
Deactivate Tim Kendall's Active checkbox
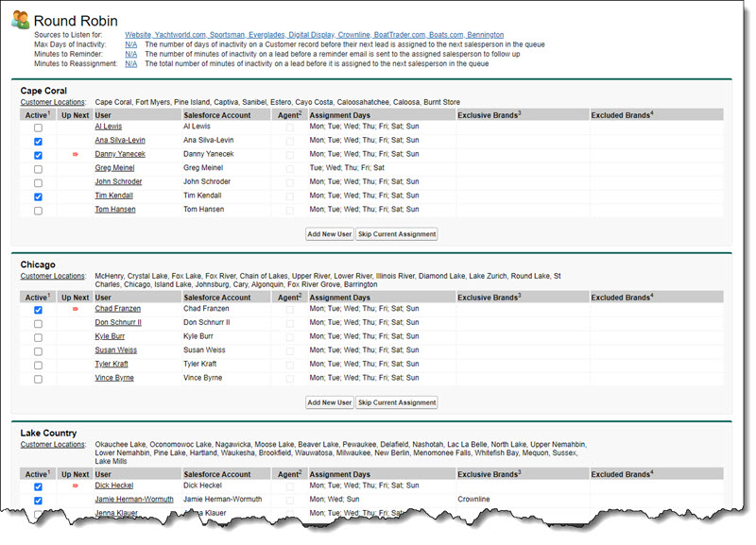point(38,196)
